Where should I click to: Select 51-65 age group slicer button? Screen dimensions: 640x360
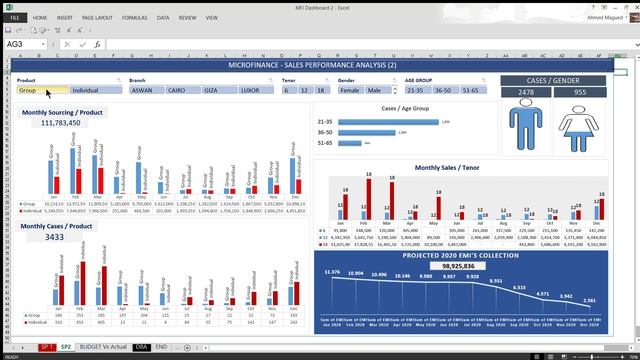pos(473,90)
